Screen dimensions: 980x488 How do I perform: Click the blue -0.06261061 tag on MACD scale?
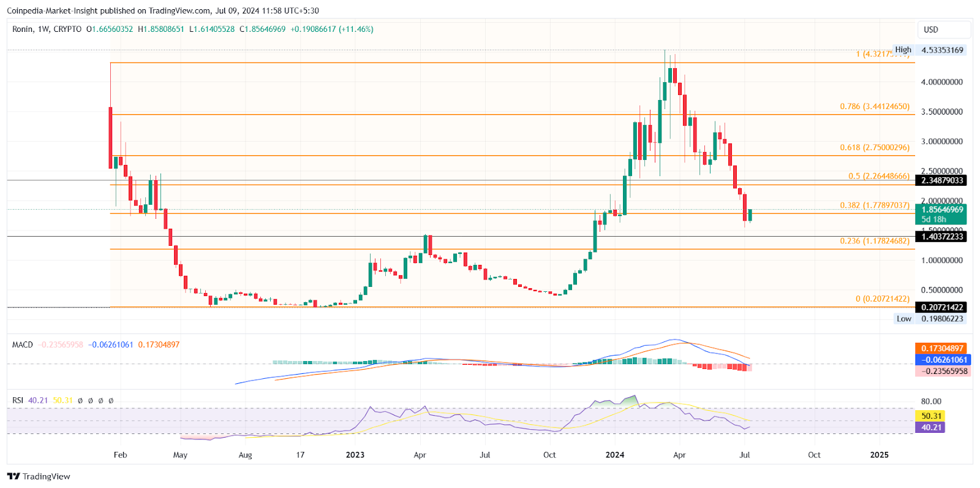point(943,360)
